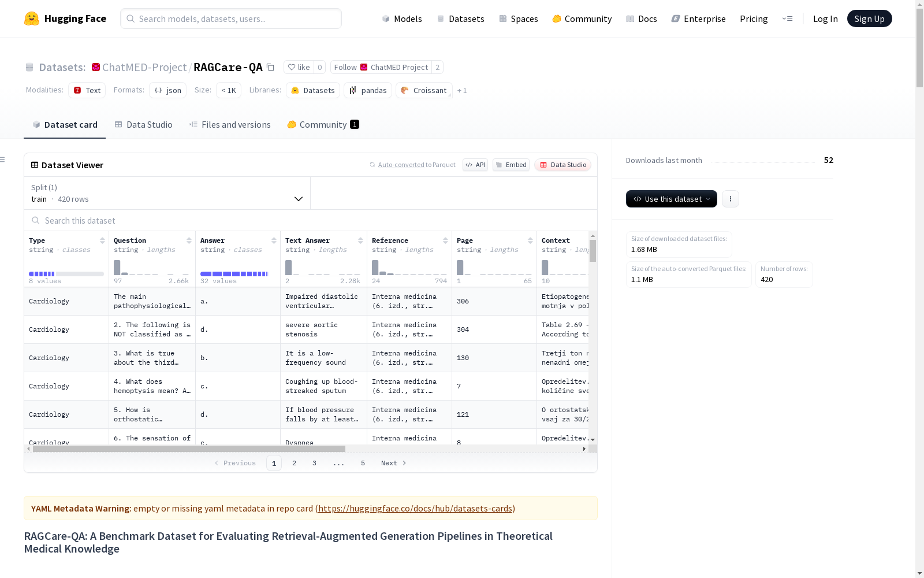Open Spaces in the top navigation

point(519,18)
